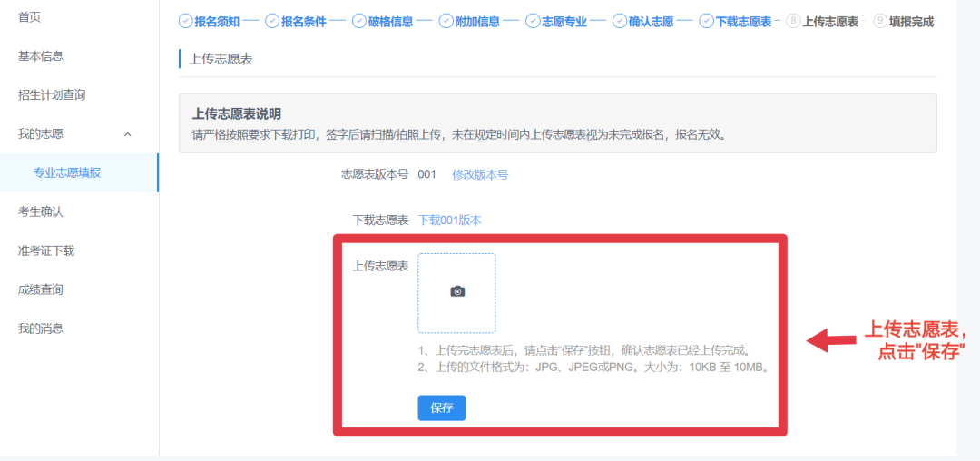
Task: Select 我的志愿 sidebar menu item
Action: click(x=41, y=134)
